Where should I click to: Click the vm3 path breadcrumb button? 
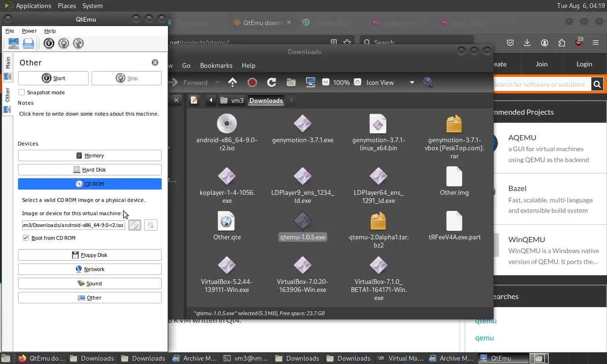click(232, 100)
